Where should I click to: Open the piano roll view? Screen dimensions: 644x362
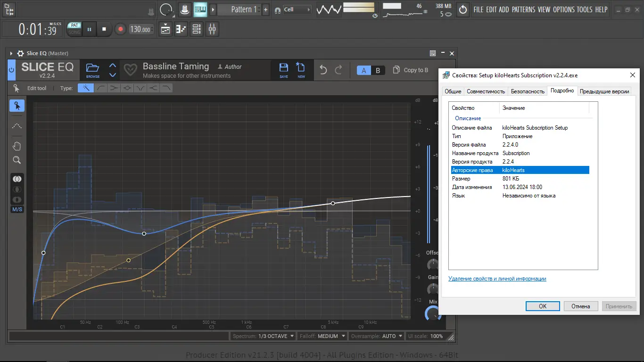click(x=181, y=29)
